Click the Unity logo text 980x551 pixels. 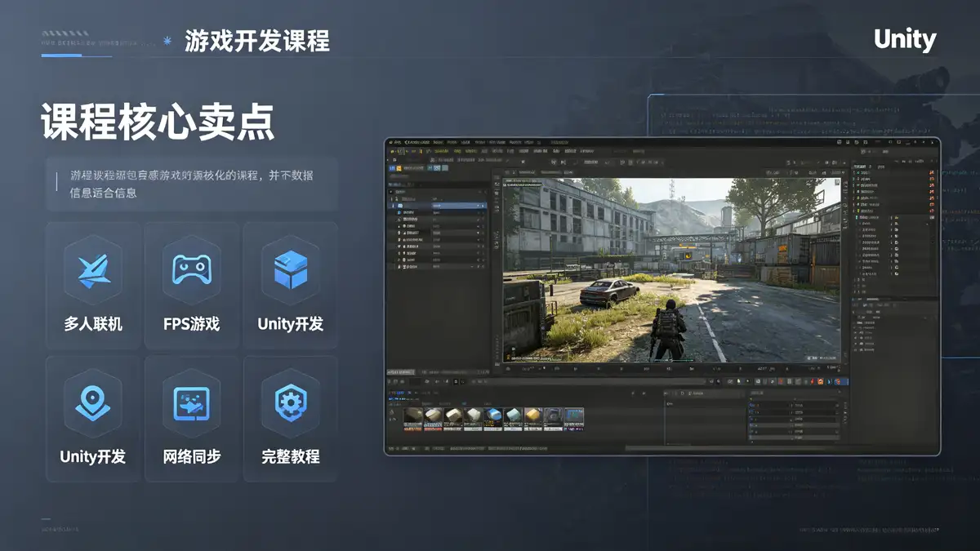click(x=905, y=39)
